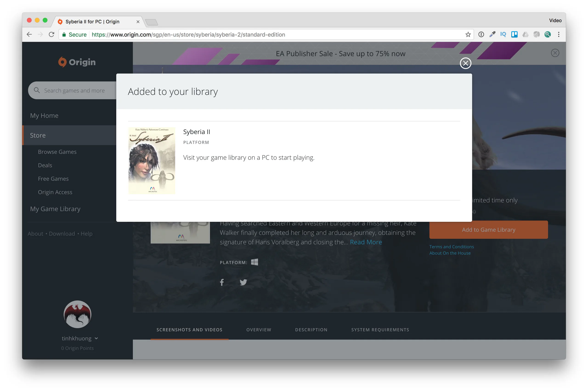588x391 pixels.
Task: Click the Help link
Action: [x=86, y=234]
